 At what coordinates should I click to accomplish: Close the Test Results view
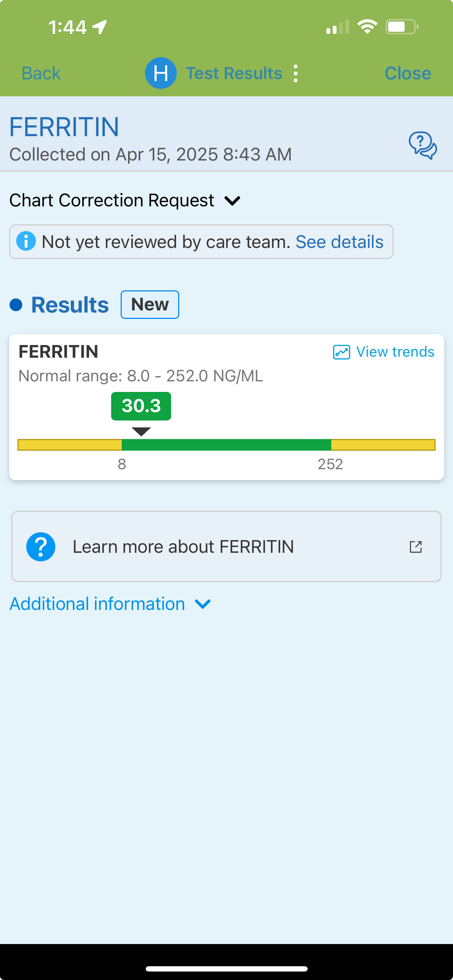coord(407,73)
